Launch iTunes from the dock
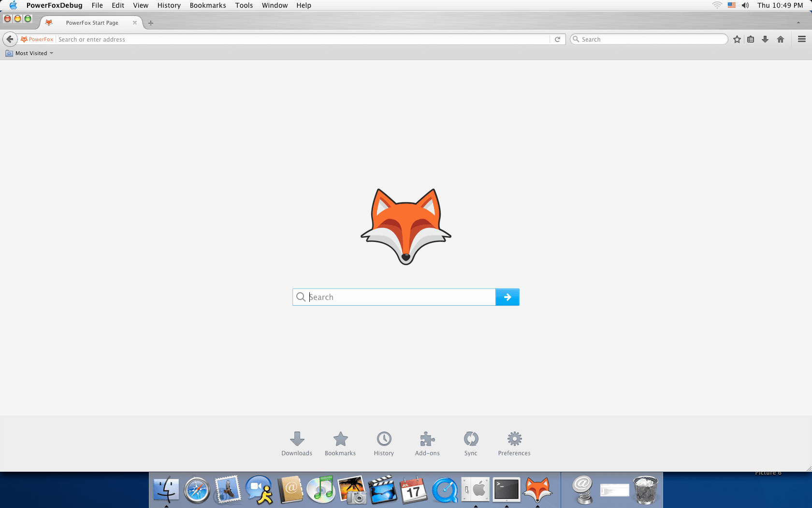812x508 pixels. [321, 490]
